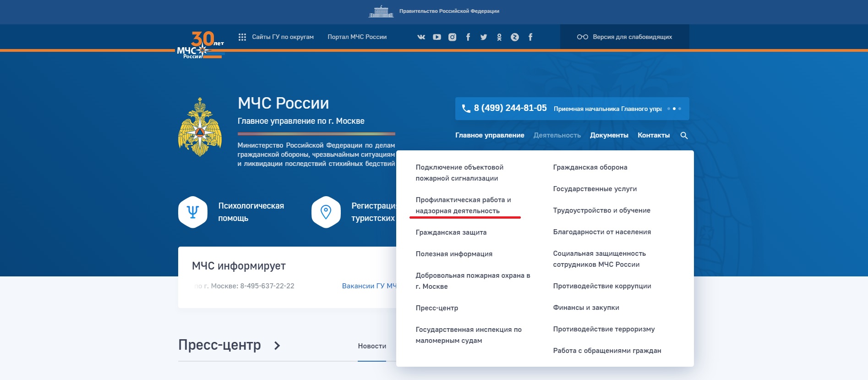Open the Instagram icon in header
Viewport: 868px width, 380px height.
[x=452, y=37]
